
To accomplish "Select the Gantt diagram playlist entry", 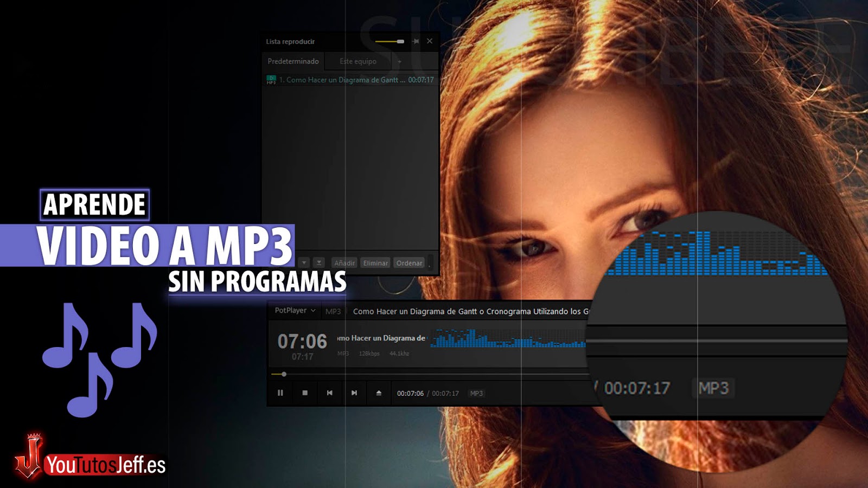I will tap(350, 80).
